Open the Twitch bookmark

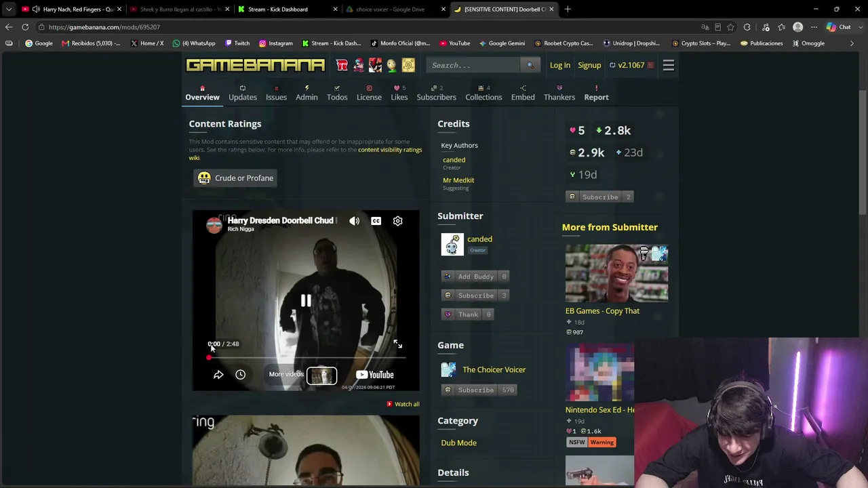tap(237, 43)
